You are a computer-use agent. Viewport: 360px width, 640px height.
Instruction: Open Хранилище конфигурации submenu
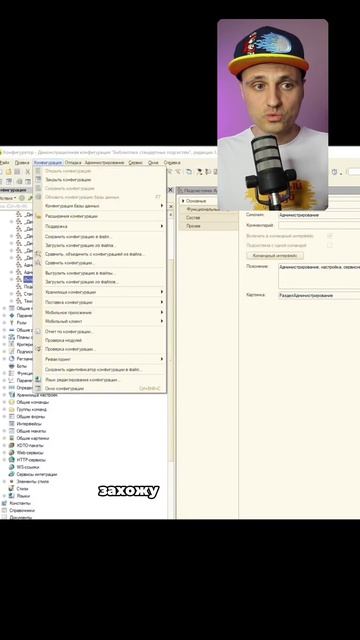100,292
